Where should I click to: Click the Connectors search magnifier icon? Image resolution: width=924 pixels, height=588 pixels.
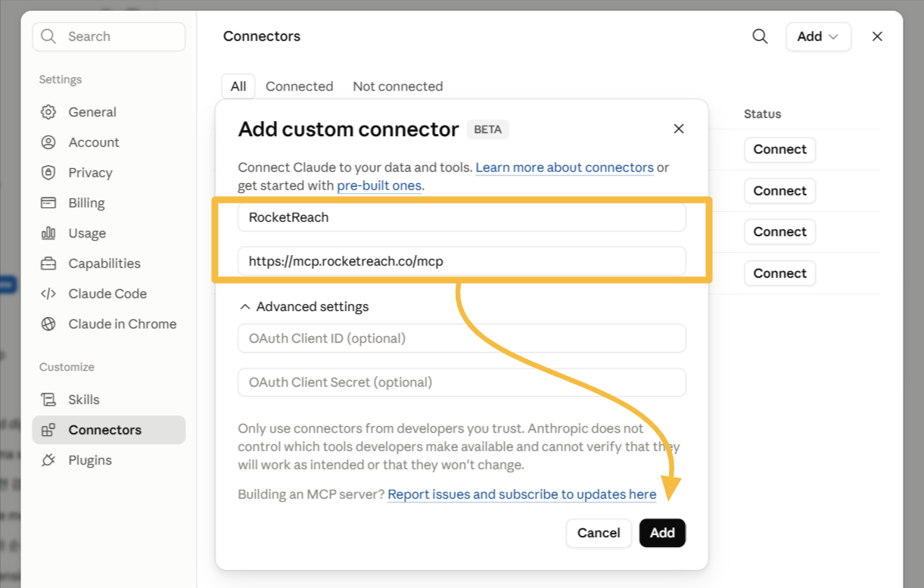[x=760, y=36]
